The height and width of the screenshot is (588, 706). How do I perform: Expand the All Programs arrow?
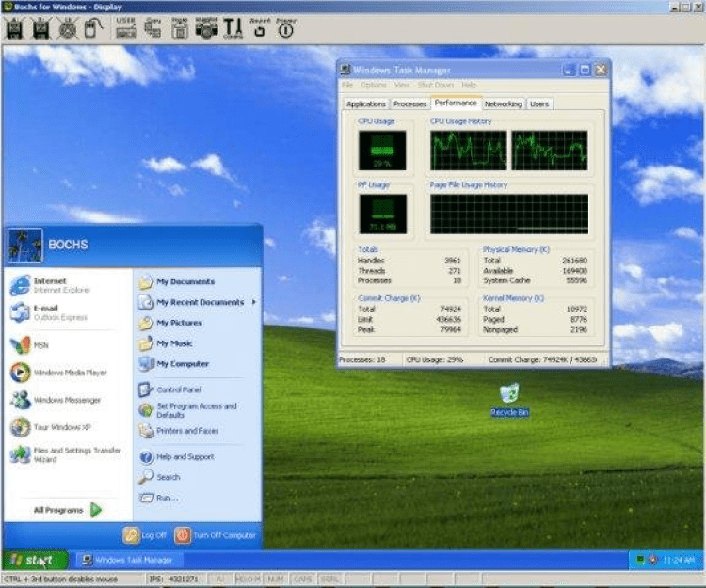coord(96,510)
